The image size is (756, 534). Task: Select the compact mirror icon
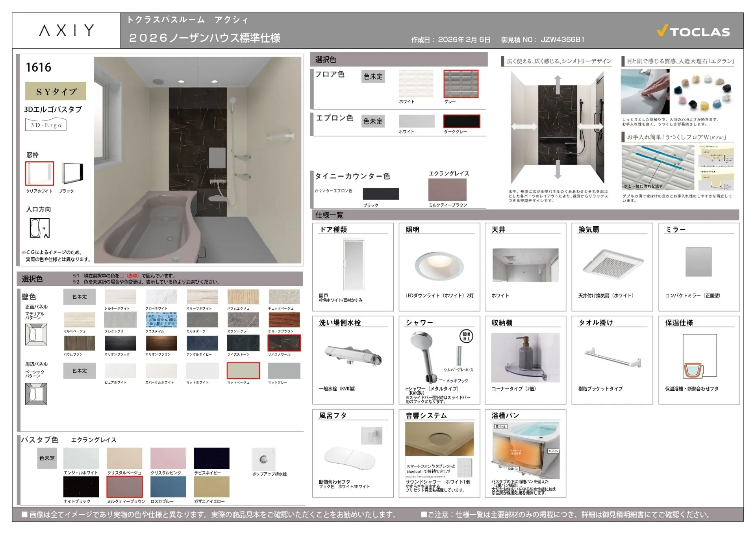click(699, 262)
